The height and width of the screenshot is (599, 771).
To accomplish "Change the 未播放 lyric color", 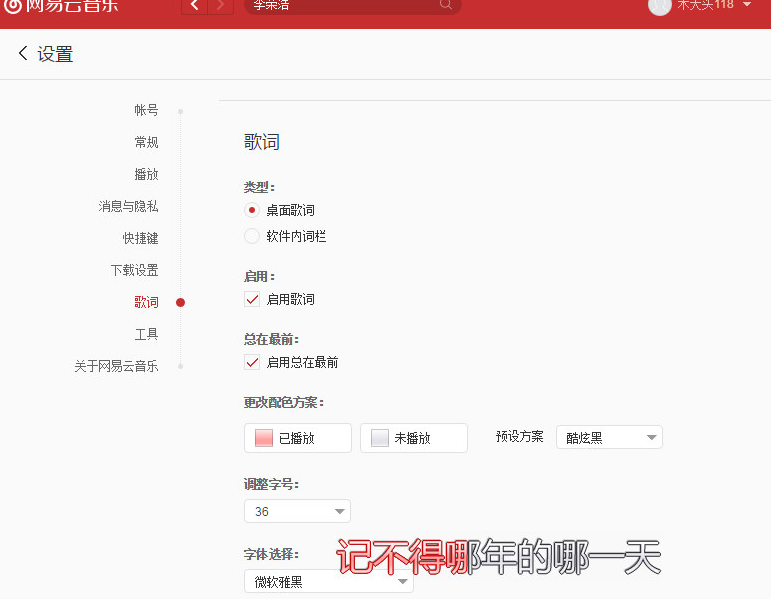I will tap(414, 438).
